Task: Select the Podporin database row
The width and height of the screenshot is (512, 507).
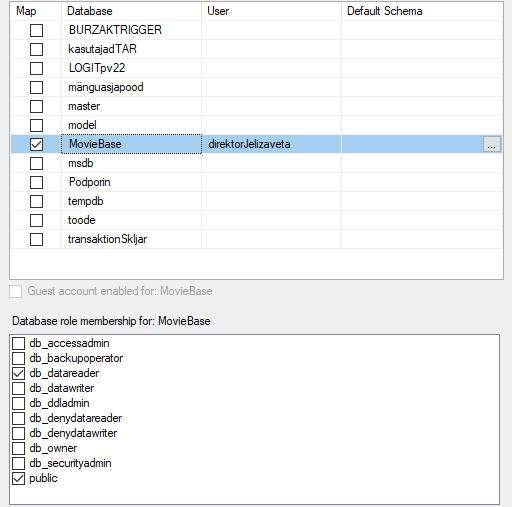Action: point(256,182)
